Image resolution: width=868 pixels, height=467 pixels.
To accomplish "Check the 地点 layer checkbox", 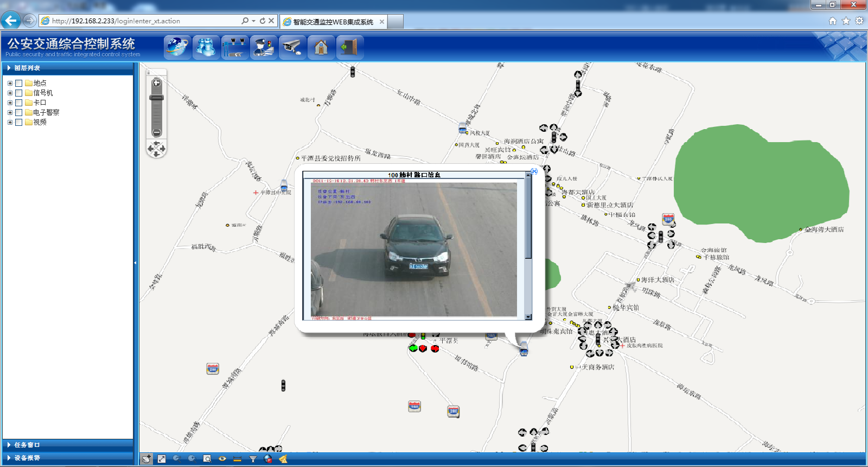I will coord(19,83).
